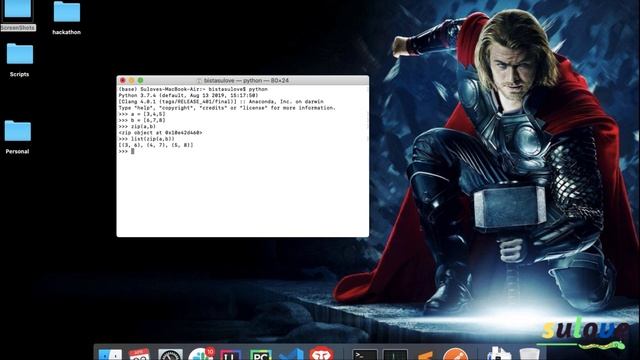Click the 'Type "help", "copyright"' info line

(227, 108)
